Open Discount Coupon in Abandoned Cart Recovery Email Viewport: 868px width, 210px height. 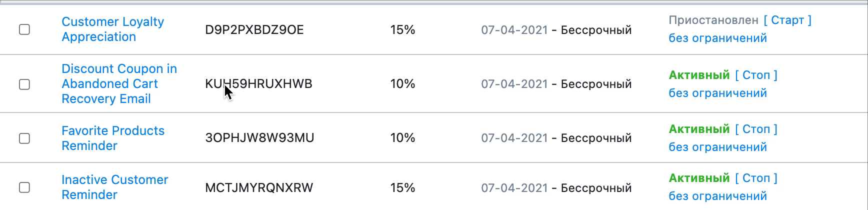[119, 83]
